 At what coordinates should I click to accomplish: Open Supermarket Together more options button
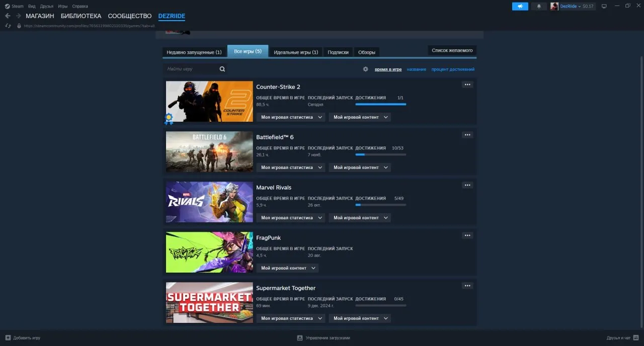tap(467, 286)
